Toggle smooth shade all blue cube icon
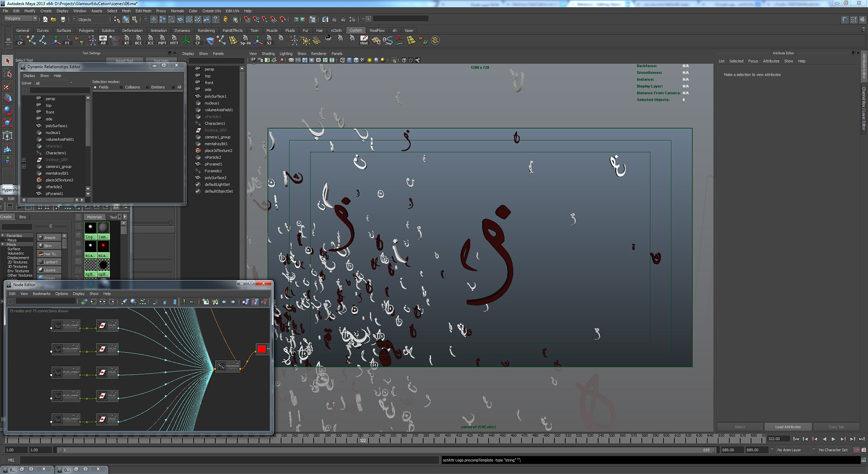The width and height of the screenshot is (868, 474). click(349, 60)
